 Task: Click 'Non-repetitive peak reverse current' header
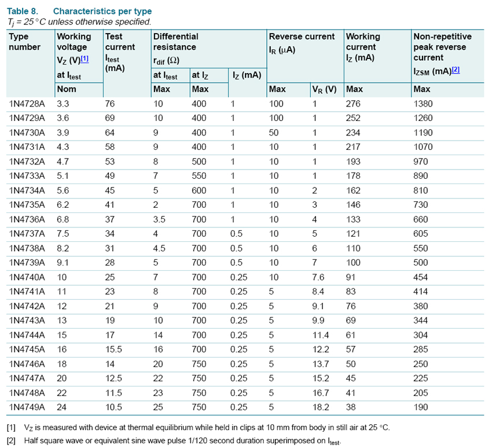pos(442,47)
